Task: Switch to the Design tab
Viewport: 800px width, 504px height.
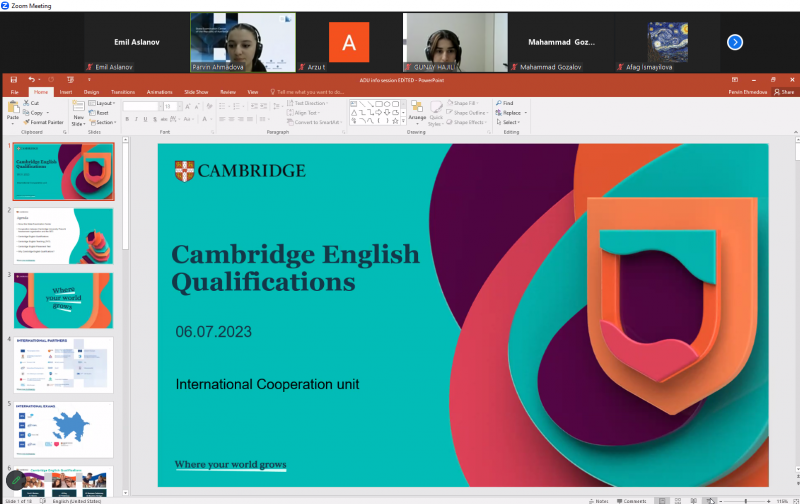Action: 91,92
